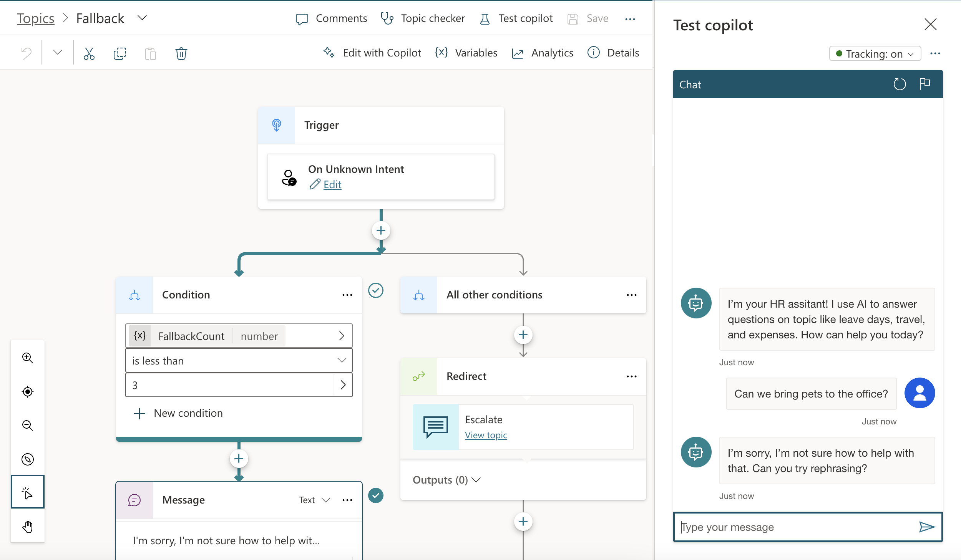View topic link under Escalate node
This screenshot has width=961, height=560.
[486, 435]
